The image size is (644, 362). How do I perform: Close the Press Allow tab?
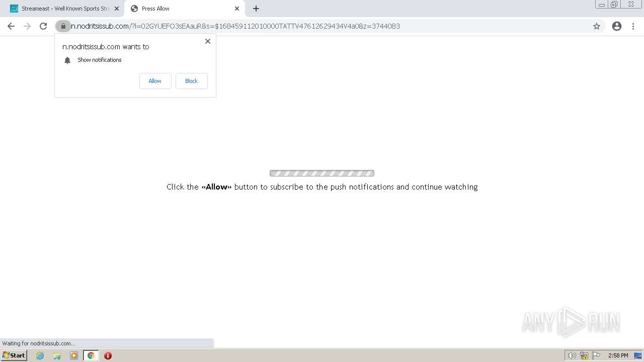tap(237, 9)
